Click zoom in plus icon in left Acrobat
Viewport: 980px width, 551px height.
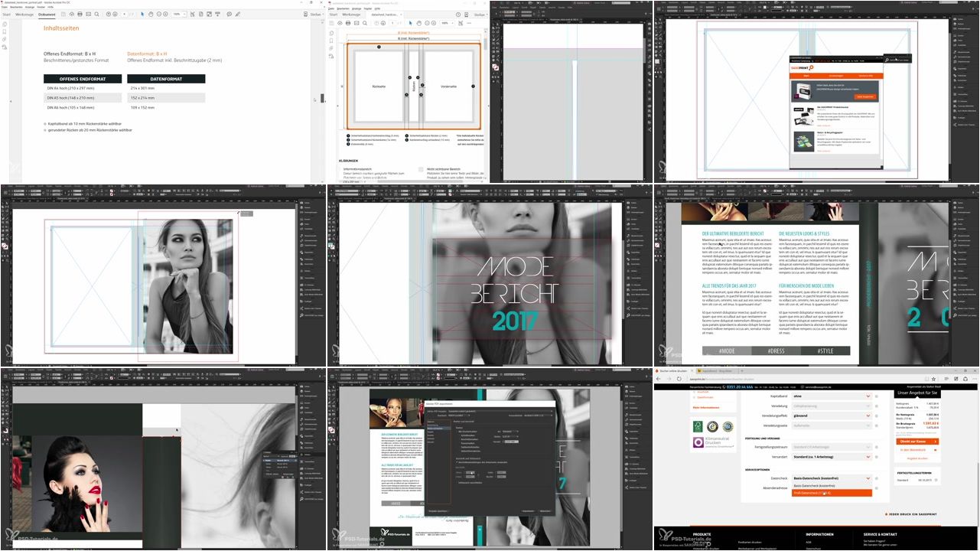tap(165, 15)
